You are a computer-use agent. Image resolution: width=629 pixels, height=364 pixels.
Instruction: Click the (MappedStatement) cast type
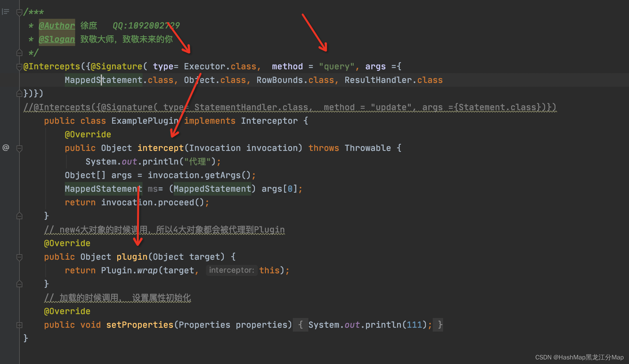click(212, 189)
